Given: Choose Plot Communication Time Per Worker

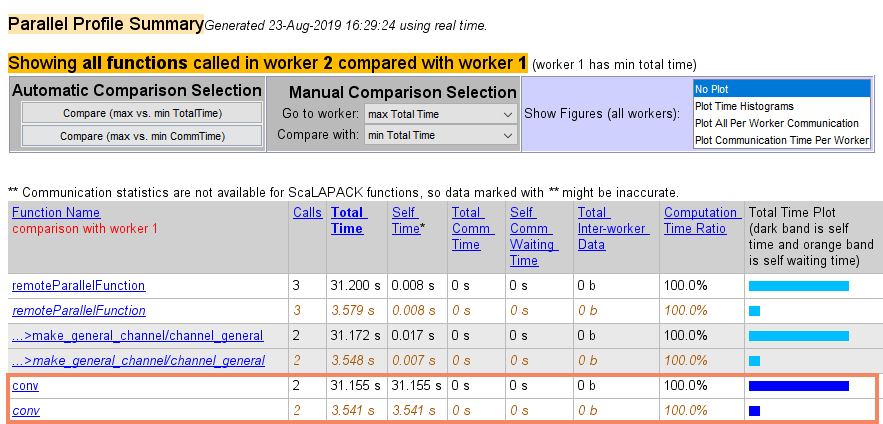Looking at the screenshot, I should coord(781,140).
